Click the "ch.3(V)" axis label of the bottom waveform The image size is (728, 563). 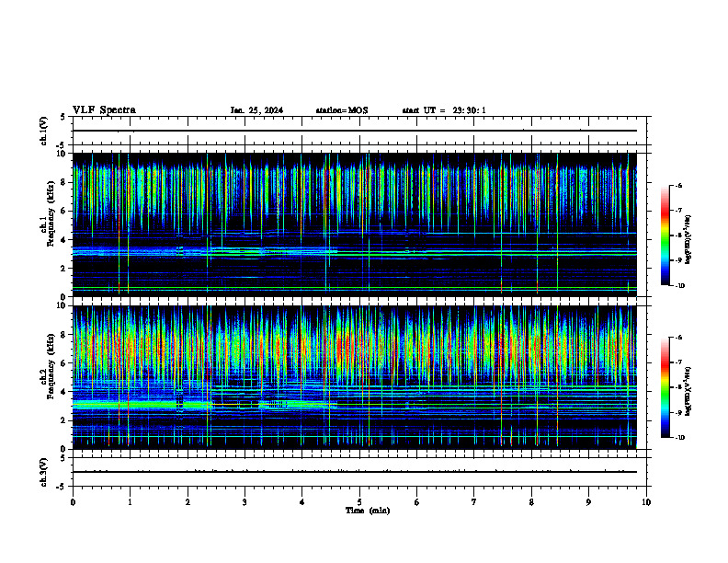43,472
